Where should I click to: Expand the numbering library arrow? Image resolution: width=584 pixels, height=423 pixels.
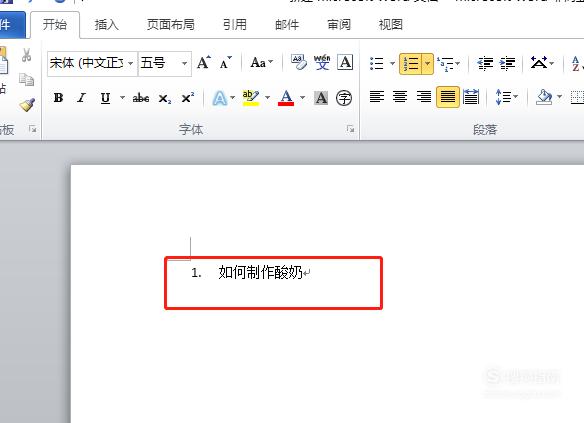coord(428,64)
